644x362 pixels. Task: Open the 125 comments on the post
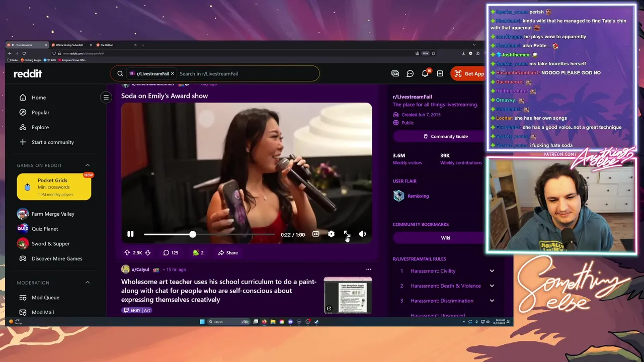pyautogui.click(x=171, y=253)
